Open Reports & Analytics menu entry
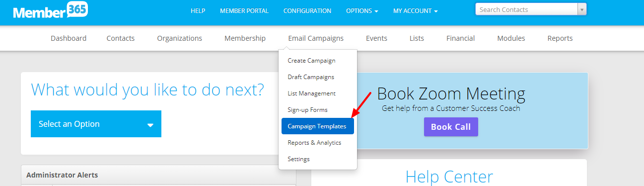 [318, 143]
